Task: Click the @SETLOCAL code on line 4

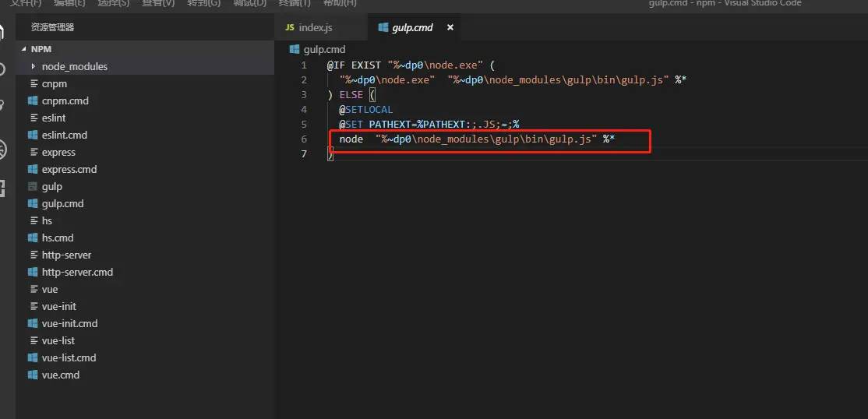Action: pyautogui.click(x=366, y=110)
